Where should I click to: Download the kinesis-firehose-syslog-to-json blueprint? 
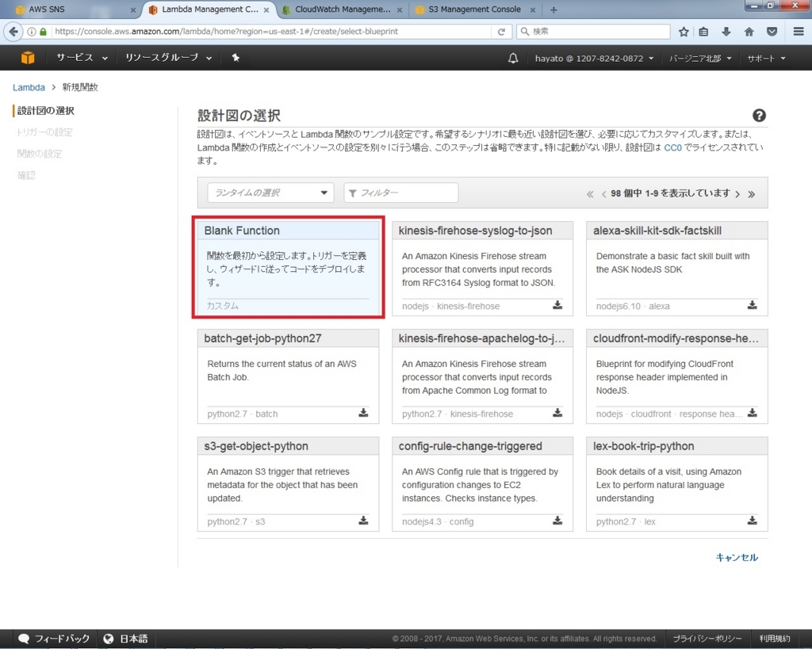coord(557,305)
